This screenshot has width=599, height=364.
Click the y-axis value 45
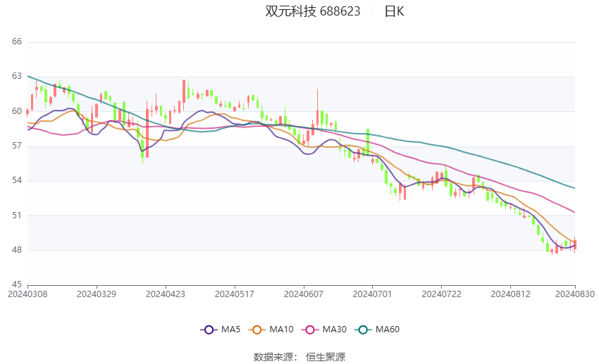(x=17, y=284)
